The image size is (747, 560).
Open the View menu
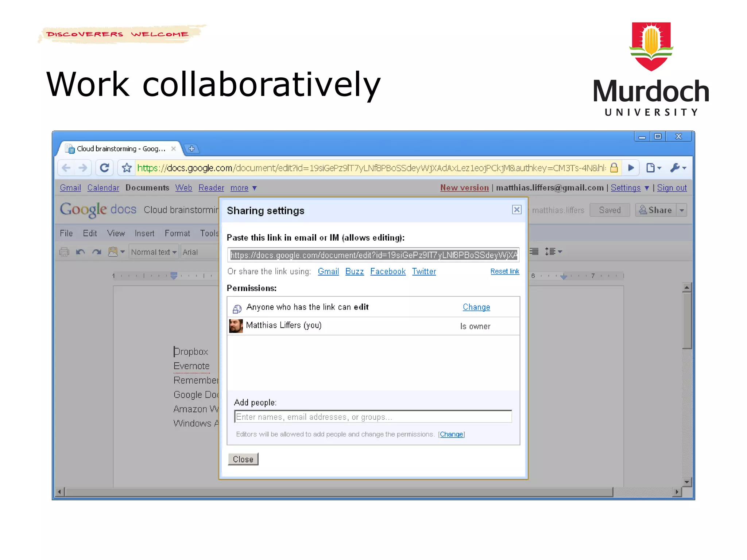click(116, 233)
